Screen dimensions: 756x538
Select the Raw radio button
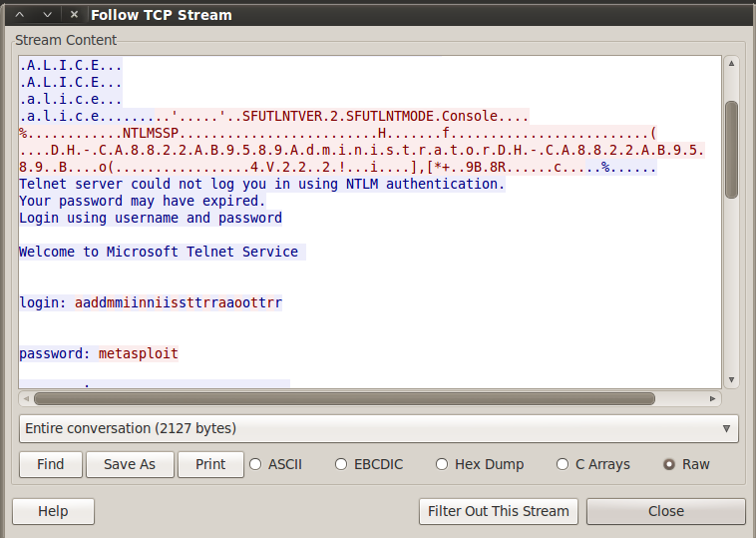click(686, 464)
